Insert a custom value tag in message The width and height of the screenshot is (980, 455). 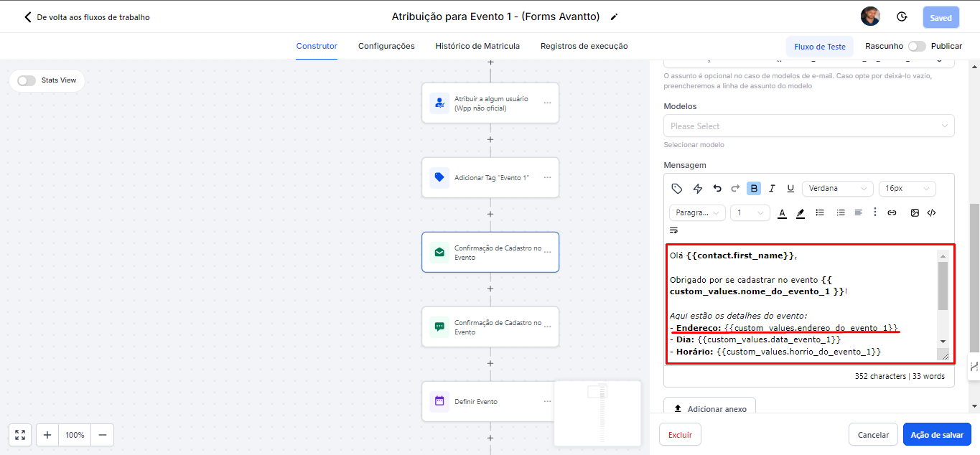click(x=676, y=189)
